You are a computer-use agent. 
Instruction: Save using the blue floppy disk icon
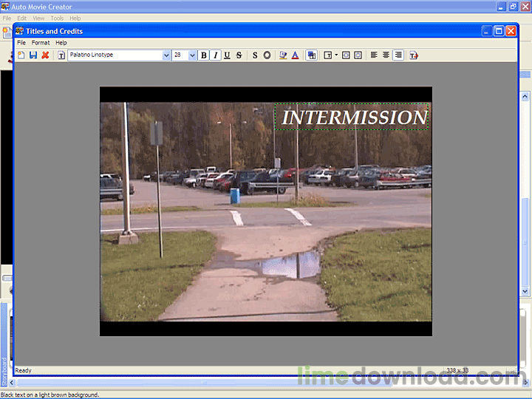click(x=33, y=55)
